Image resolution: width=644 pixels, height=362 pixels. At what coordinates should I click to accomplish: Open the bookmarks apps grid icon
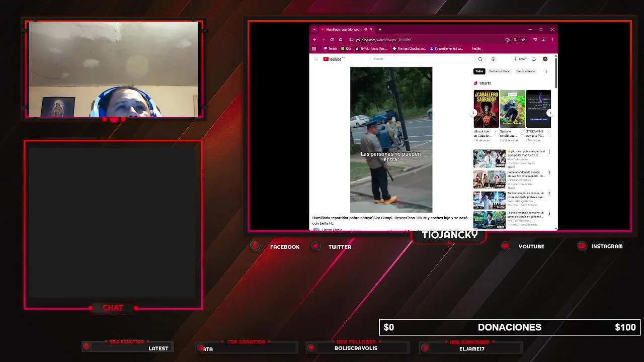(x=314, y=49)
